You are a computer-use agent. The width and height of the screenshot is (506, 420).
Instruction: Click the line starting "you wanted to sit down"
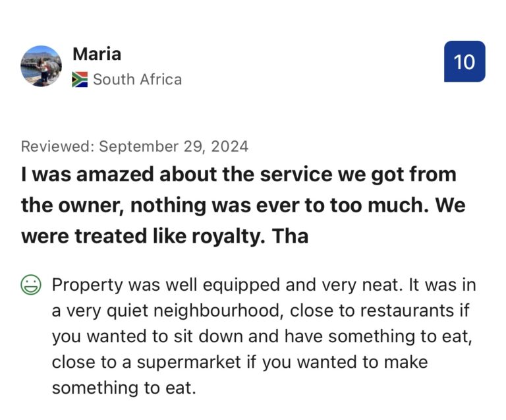262,336
